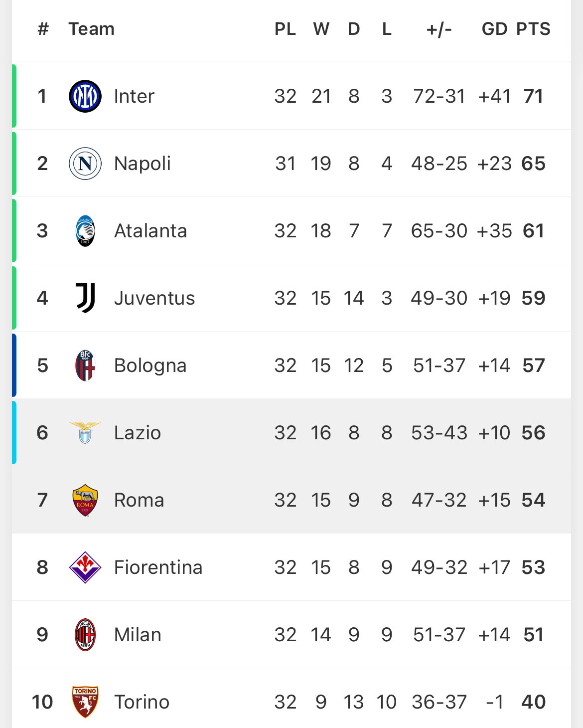The image size is (583, 728).
Task: Open the Fiorentina team name link
Action: coord(158,567)
